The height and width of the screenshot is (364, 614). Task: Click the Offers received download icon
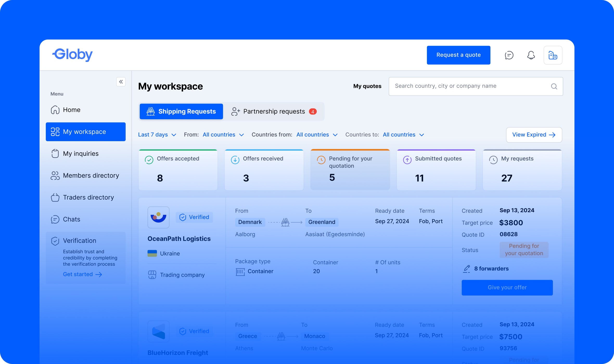pos(235,160)
